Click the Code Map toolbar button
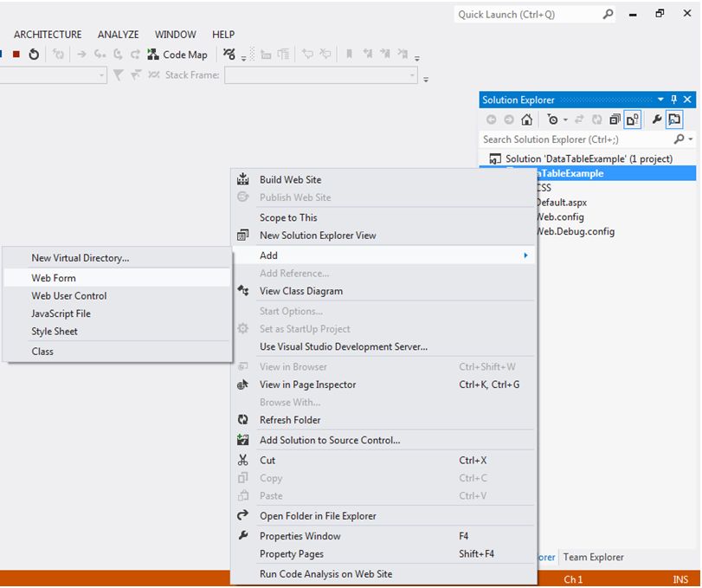The image size is (702, 588). [x=177, y=55]
